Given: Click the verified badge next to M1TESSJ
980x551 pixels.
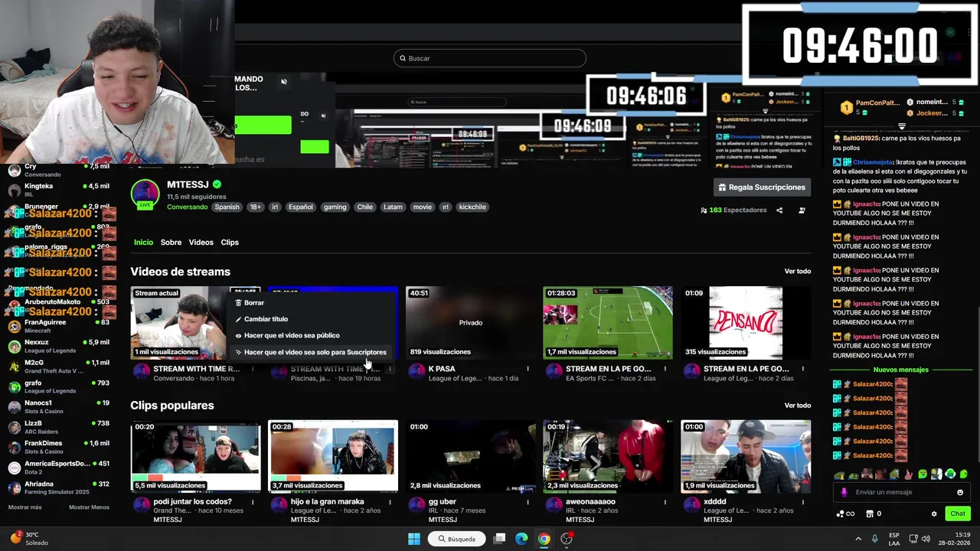Looking at the screenshot, I should [217, 184].
